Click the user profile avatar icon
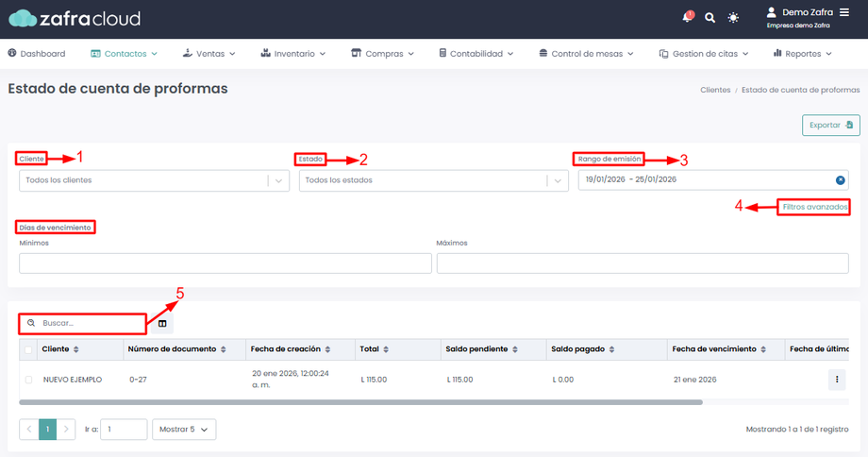868x457 pixels. [x=771, y=12]
